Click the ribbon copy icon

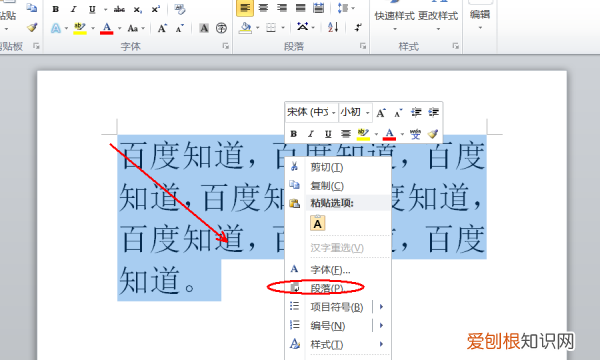(32, 8)
